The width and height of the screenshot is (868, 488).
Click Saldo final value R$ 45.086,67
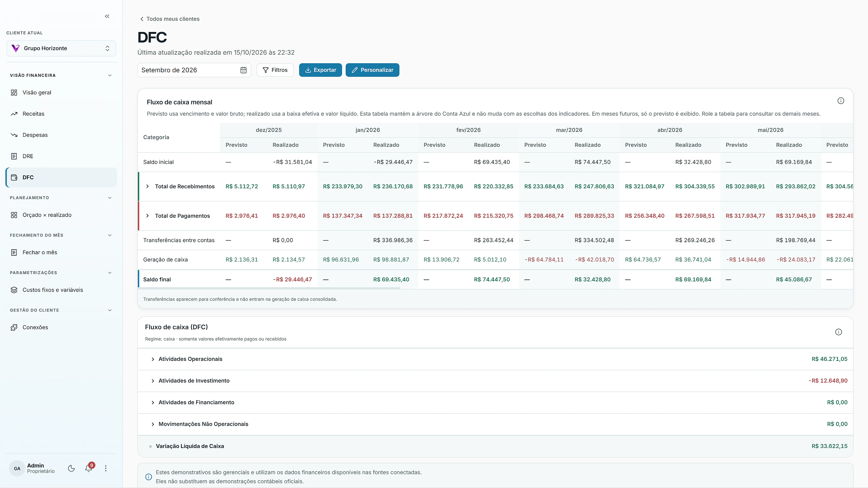click(794, 280)
